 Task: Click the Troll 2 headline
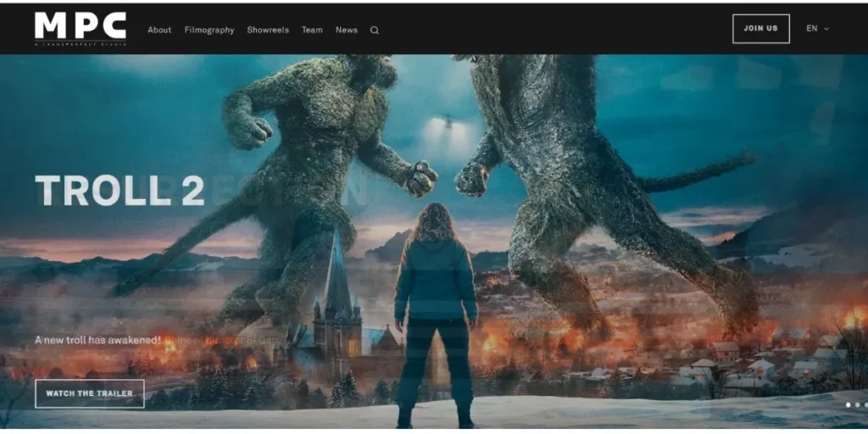click(x=120, y=192)
